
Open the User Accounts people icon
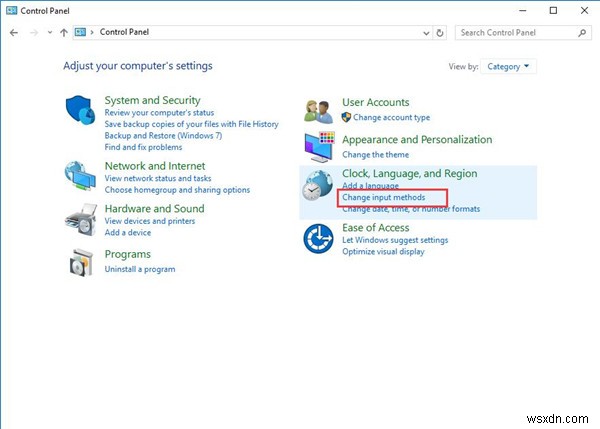[x=319, y=111]
